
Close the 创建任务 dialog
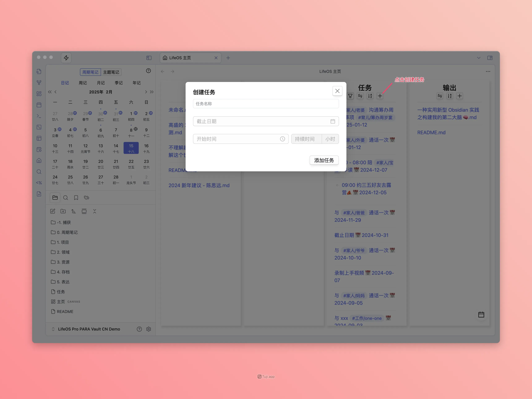coord(337,91)
